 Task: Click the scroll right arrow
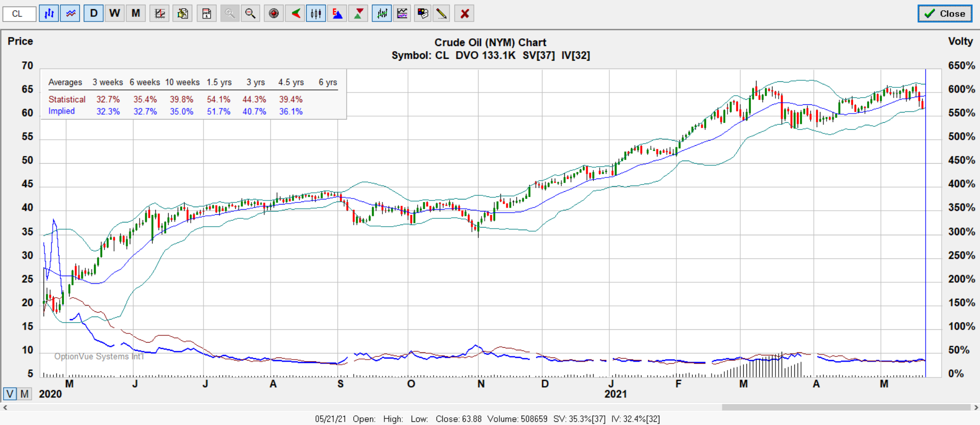pyautogui.click(x=975, y=408)
